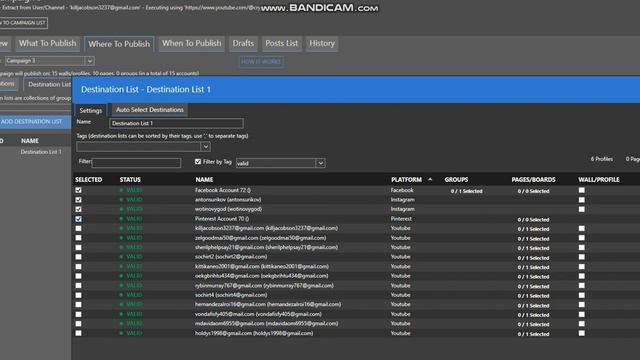The width and height of the screenshot is (640, 360).
Task: Open groups 0 / 1 Selected for Facebook
Action: click(467, 191)
